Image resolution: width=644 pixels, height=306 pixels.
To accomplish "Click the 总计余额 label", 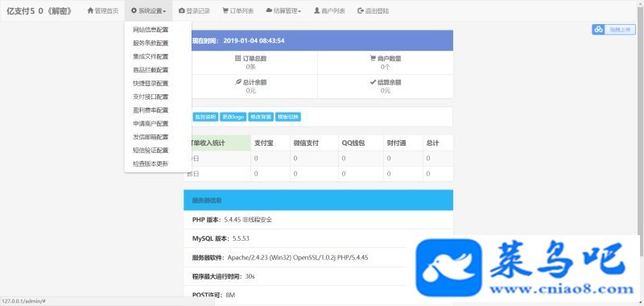I will [x=254, y=82].
